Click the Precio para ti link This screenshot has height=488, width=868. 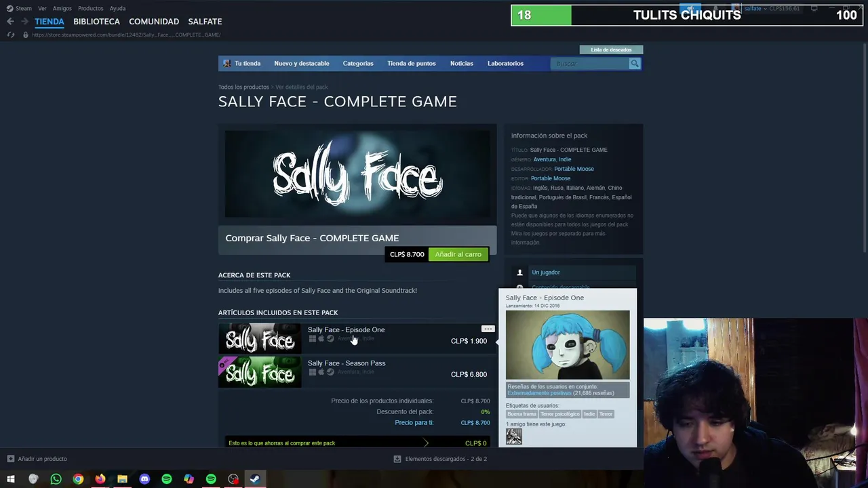pyautogui.click(x=414, y=423)
